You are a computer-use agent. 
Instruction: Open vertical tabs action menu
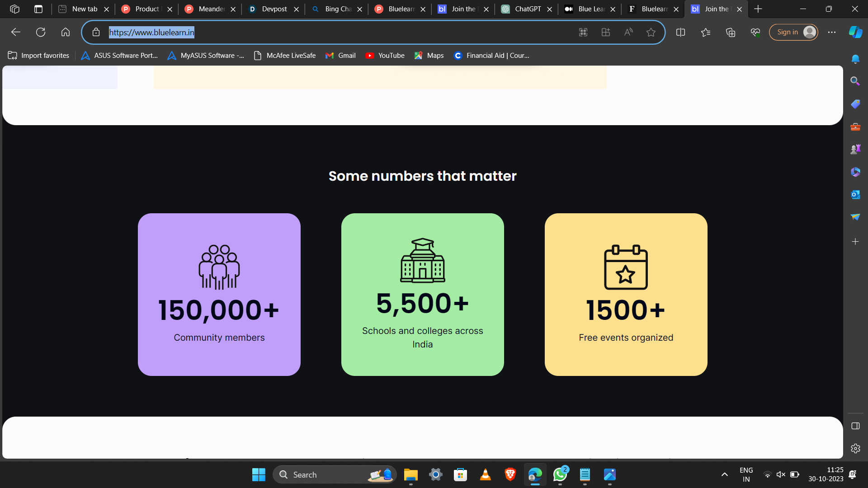[38, 9]
